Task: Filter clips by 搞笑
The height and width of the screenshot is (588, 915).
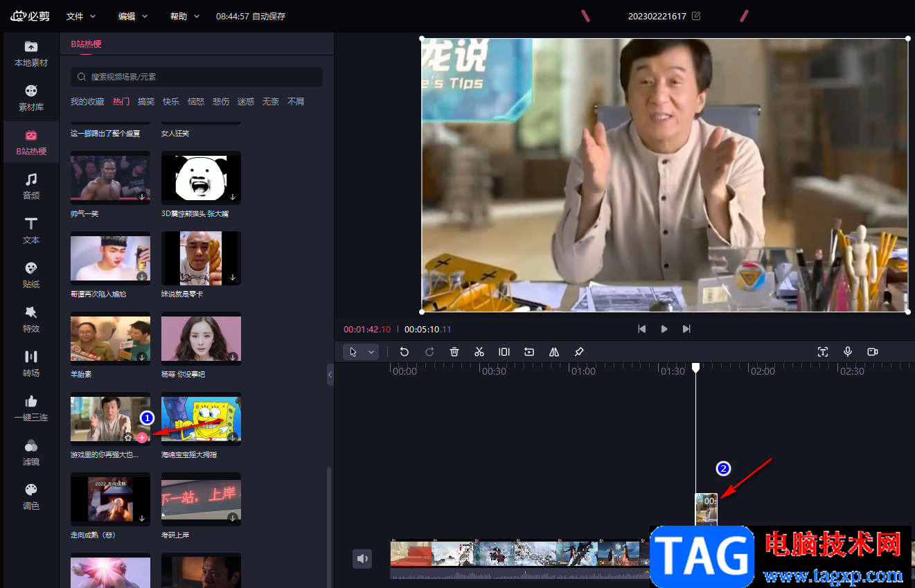Action: point(146,102)
